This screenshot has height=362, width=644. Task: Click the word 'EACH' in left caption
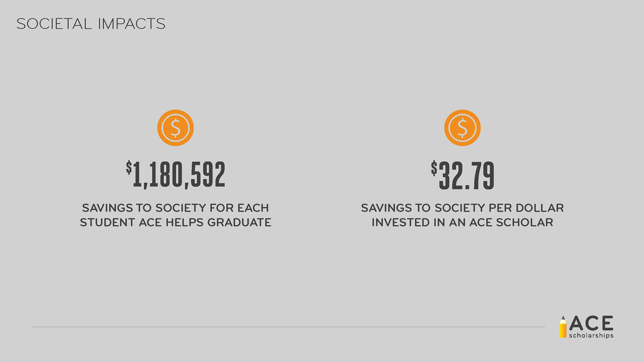point(253,208)
